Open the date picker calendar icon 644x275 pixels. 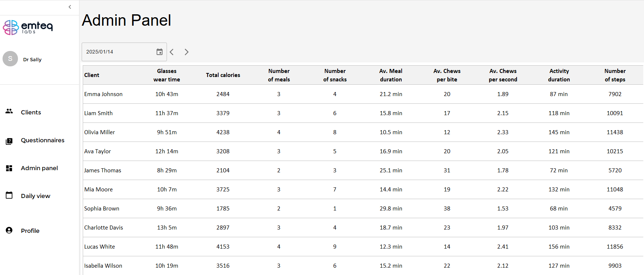(x=160, y=52)
